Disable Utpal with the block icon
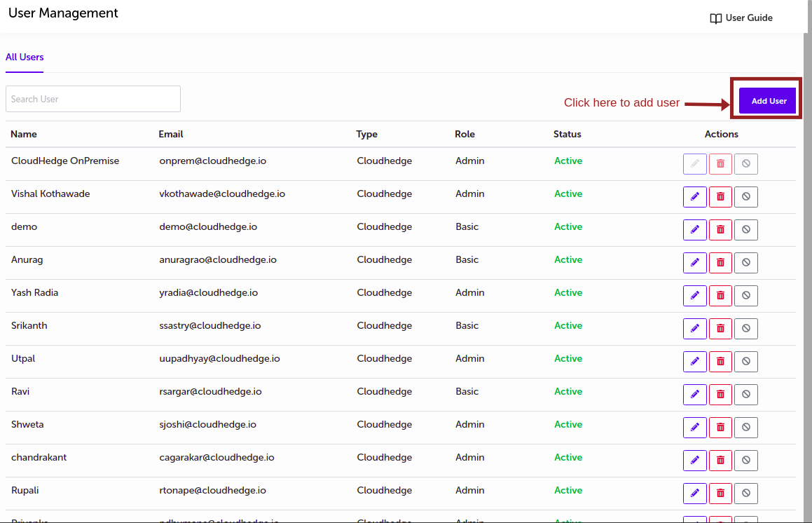Image resolution: width=812 pixels, height=523 pixels. [x=745, y=362]
